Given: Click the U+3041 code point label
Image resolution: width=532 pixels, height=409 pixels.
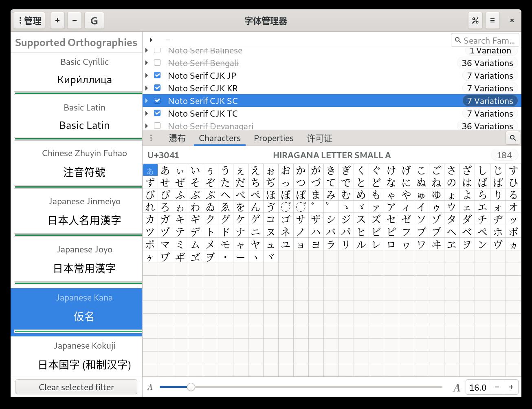Looking at the screenshot, I should point(163,155).
